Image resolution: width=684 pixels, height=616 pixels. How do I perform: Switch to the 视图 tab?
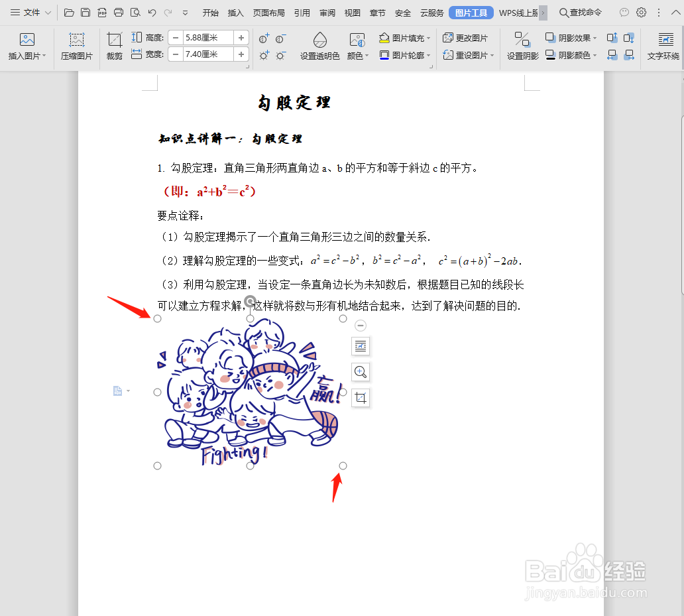click(x=353, y=13)
